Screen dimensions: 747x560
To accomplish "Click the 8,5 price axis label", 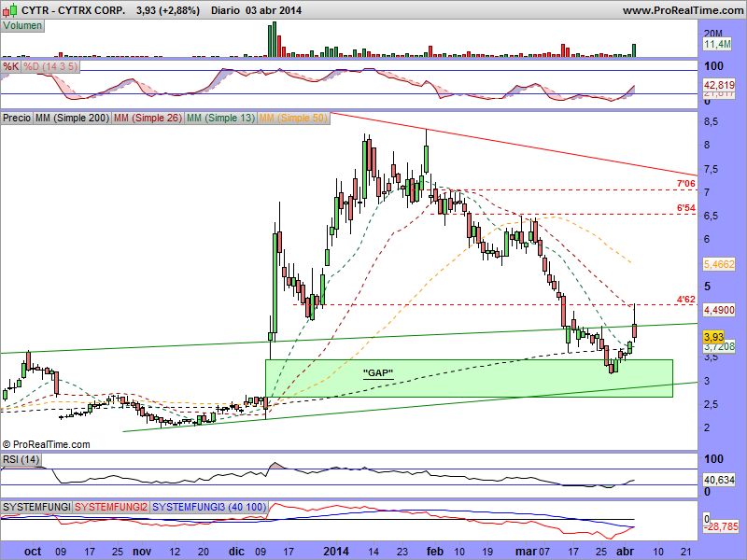I will pyautogui.click(x=711, y=122).
